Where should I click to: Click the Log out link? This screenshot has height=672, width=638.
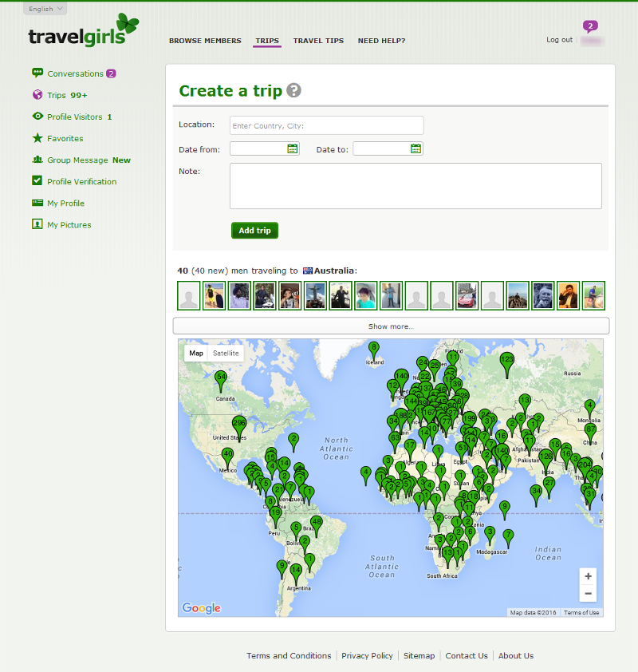[x=559, y=40]
